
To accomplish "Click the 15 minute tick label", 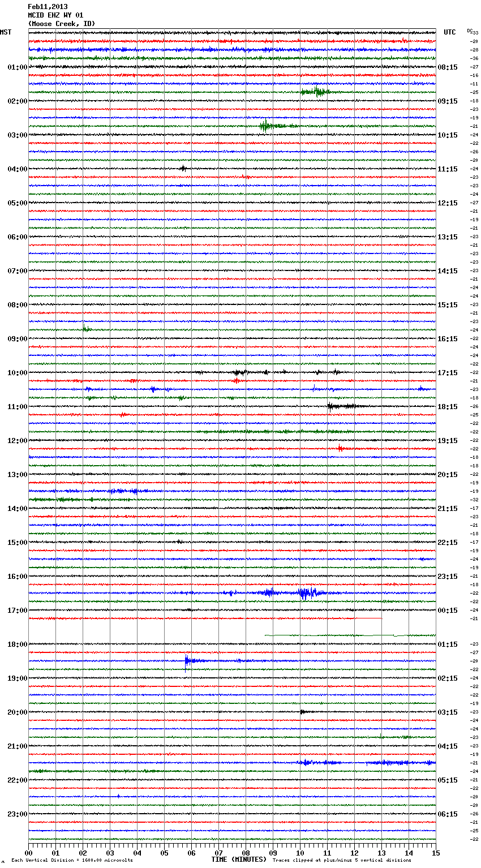I will pyautogui.click(x=435, y=853).
